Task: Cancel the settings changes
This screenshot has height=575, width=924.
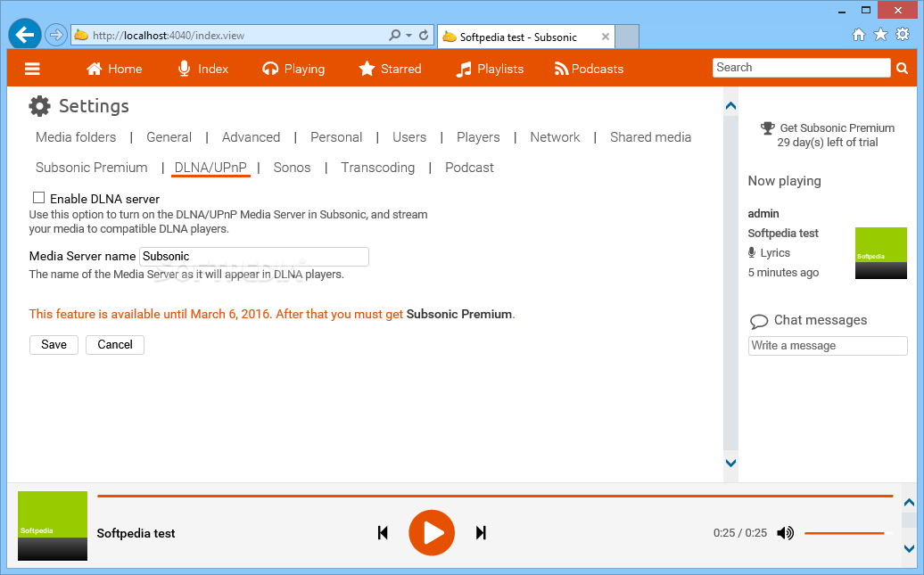Action: click(x=115, y=345)
